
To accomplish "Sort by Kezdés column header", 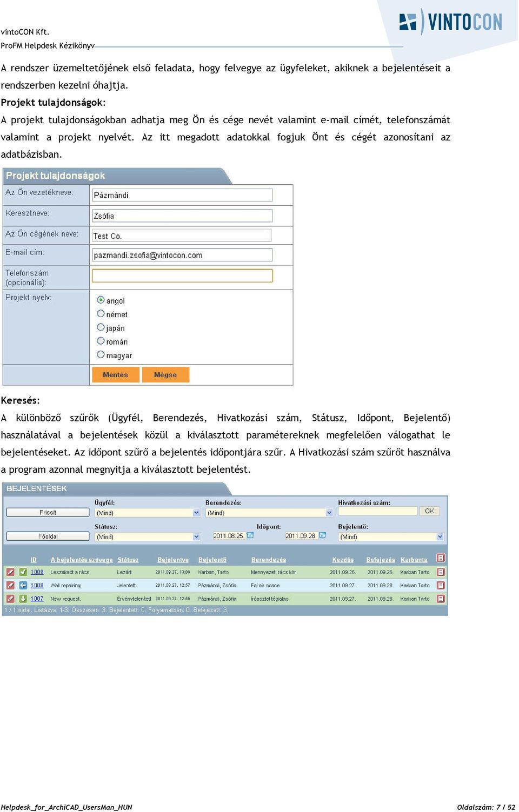I will tap(343, 560).
